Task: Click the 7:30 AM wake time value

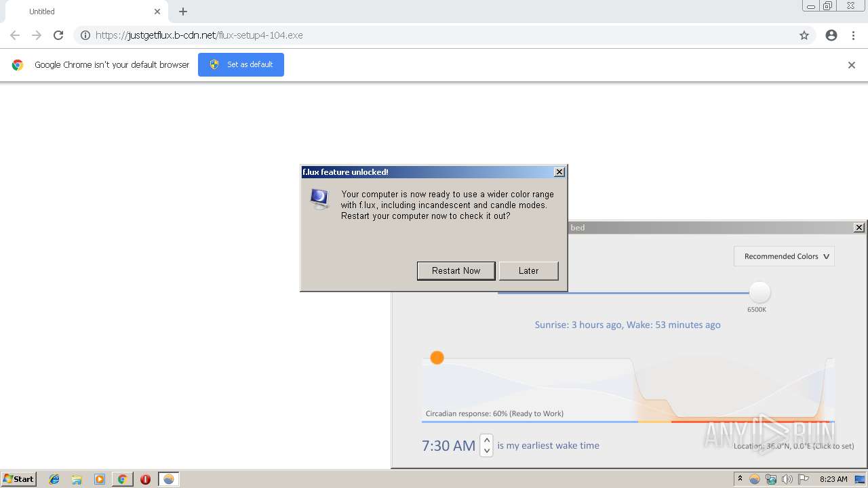Action: coord(448,445)
